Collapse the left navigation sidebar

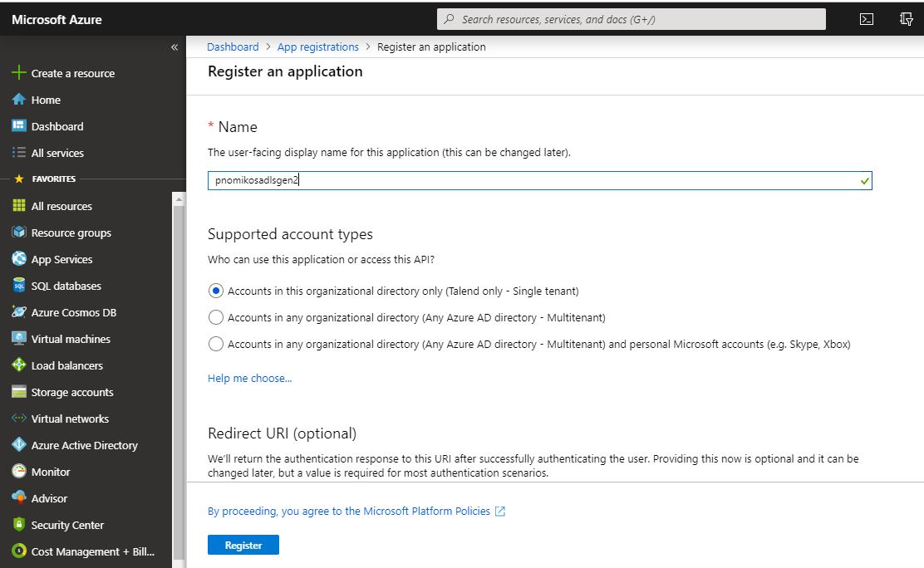174,47
